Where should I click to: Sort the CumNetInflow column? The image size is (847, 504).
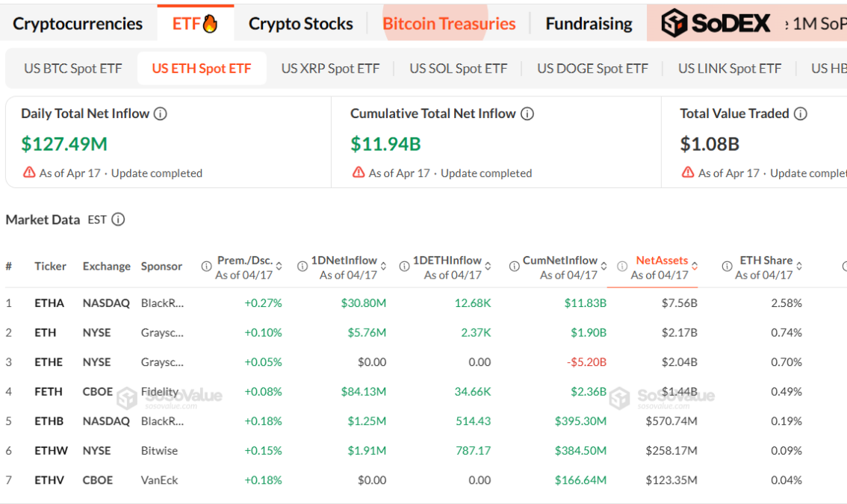point(603,265)
